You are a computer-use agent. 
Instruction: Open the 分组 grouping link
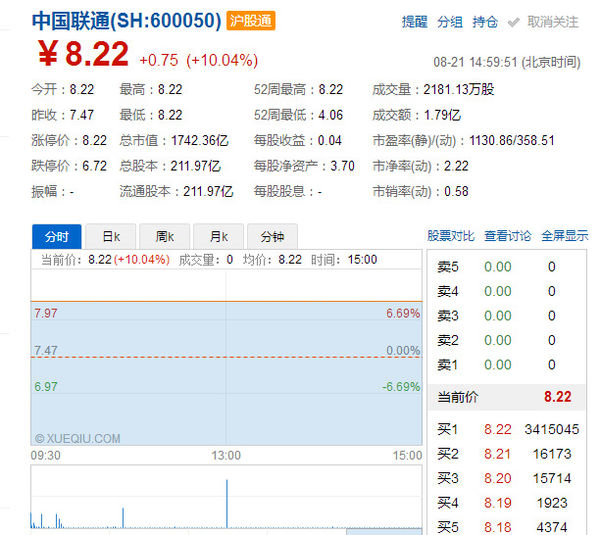point(450,22)
